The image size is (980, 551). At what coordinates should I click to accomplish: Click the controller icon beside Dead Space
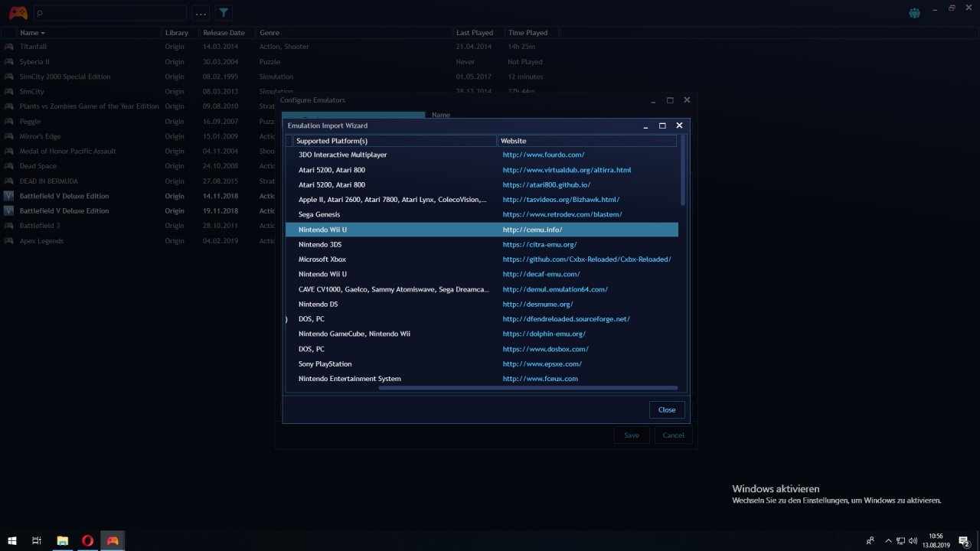tap(8, 166)
